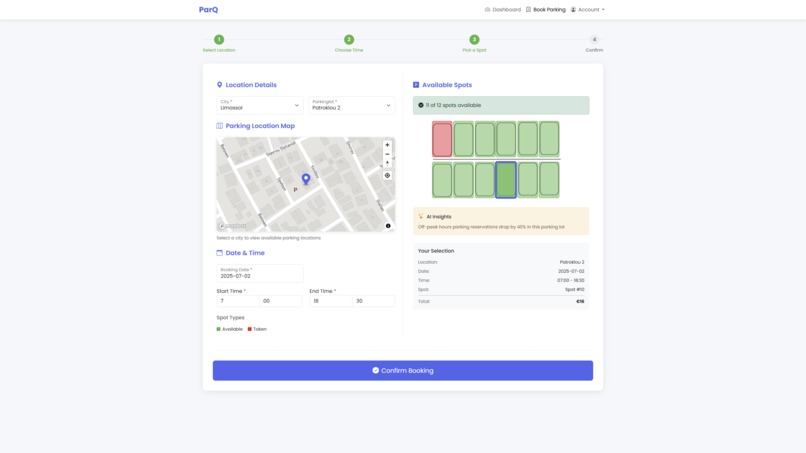Click the Parking Location Map icon

point(219,125)
